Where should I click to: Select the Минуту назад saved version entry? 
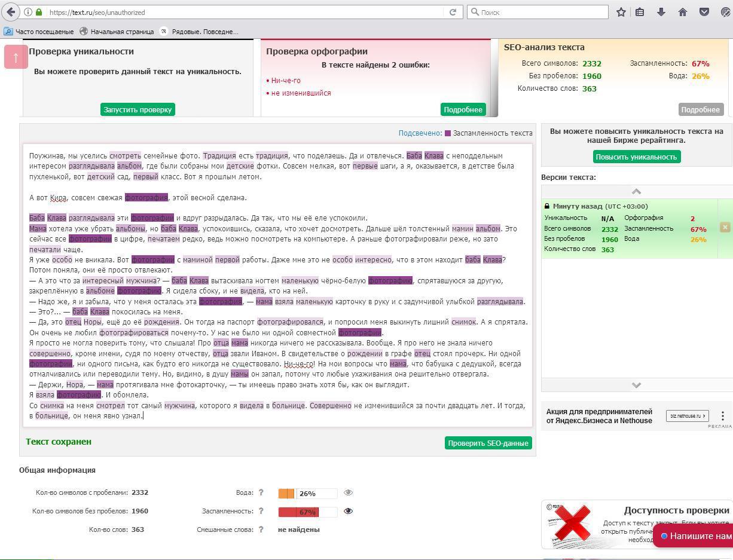[630, 229]
